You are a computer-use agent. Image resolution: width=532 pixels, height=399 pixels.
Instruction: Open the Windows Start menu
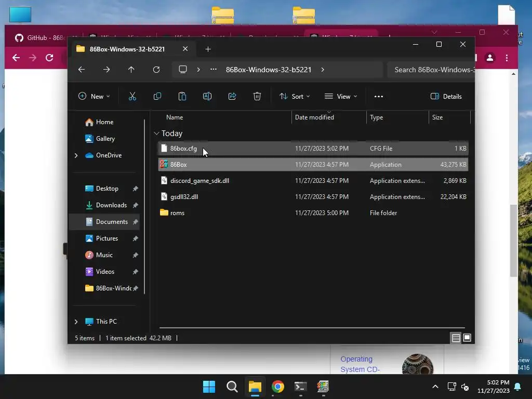[x=209, y=387]
